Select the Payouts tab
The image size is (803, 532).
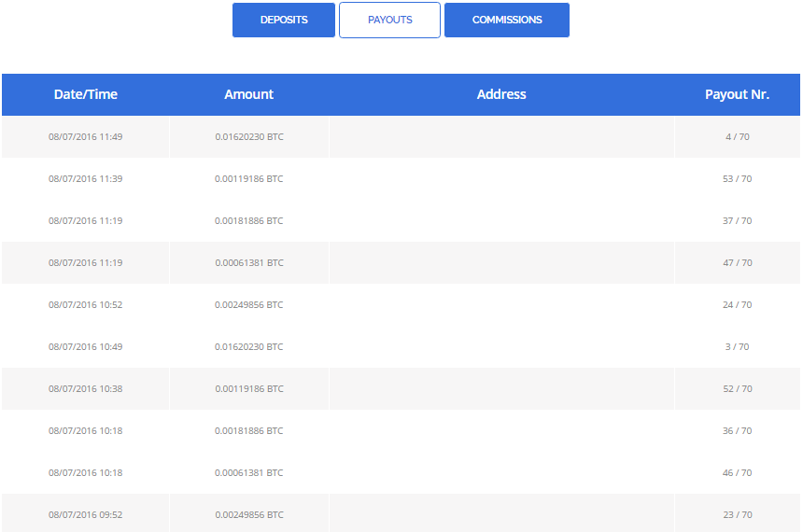[389, 20]
